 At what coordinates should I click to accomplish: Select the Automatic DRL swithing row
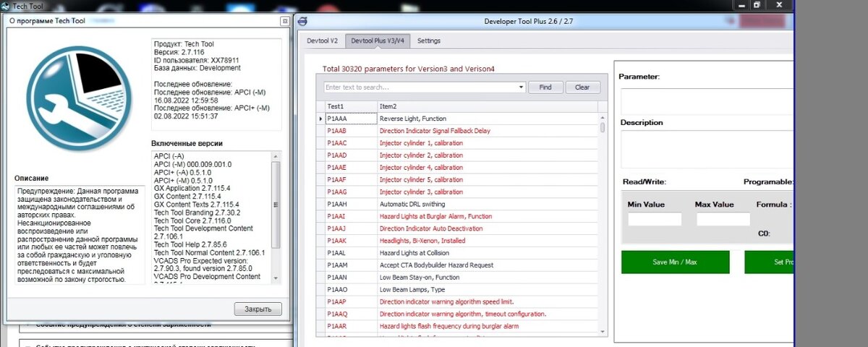(457, 205)
